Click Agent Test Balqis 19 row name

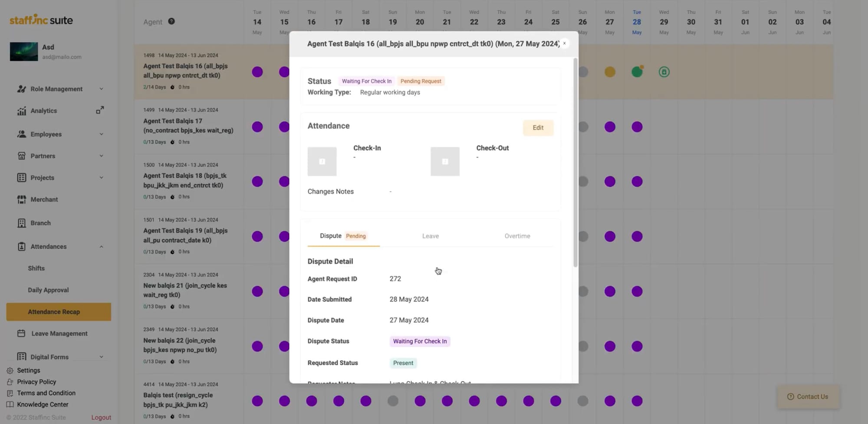point(185,235)
